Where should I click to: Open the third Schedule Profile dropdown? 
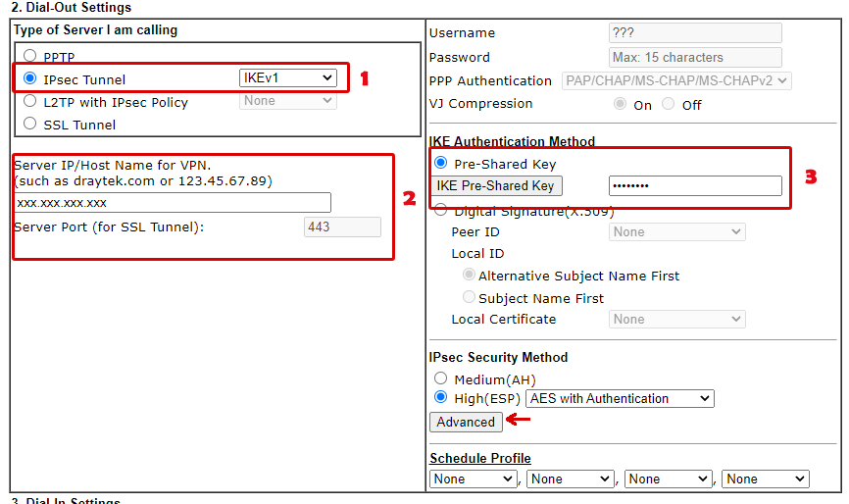coord(668,479)
